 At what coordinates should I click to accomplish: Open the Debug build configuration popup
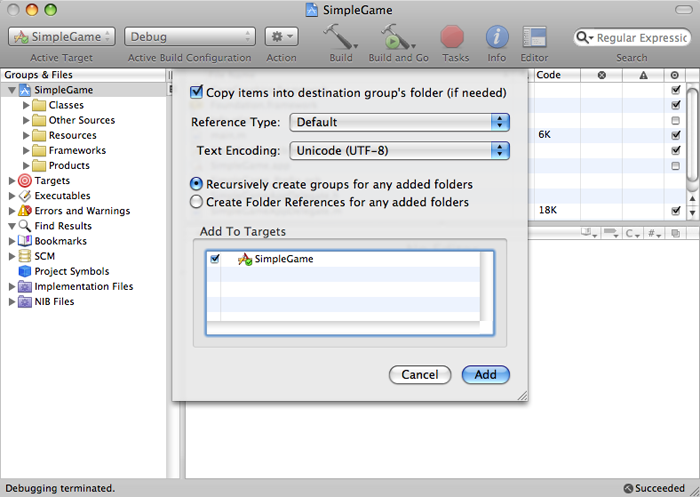(x=190, y=37)
